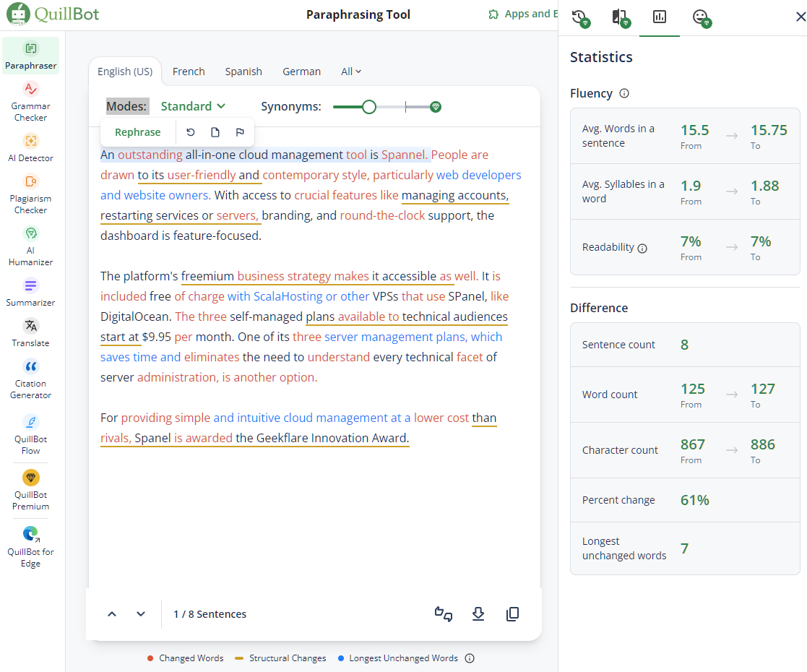Open the Translate tool
This screenshot has width=807, height=672.
31,332
